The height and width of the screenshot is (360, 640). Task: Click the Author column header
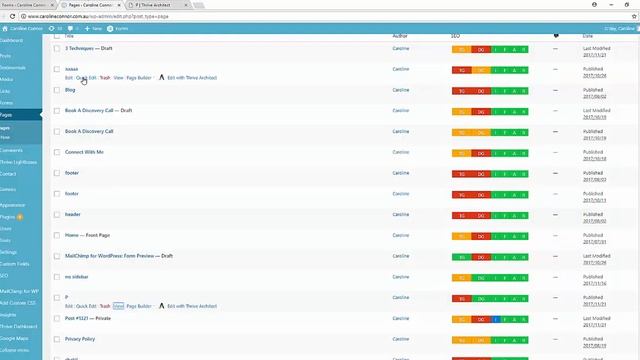(400, 36)
